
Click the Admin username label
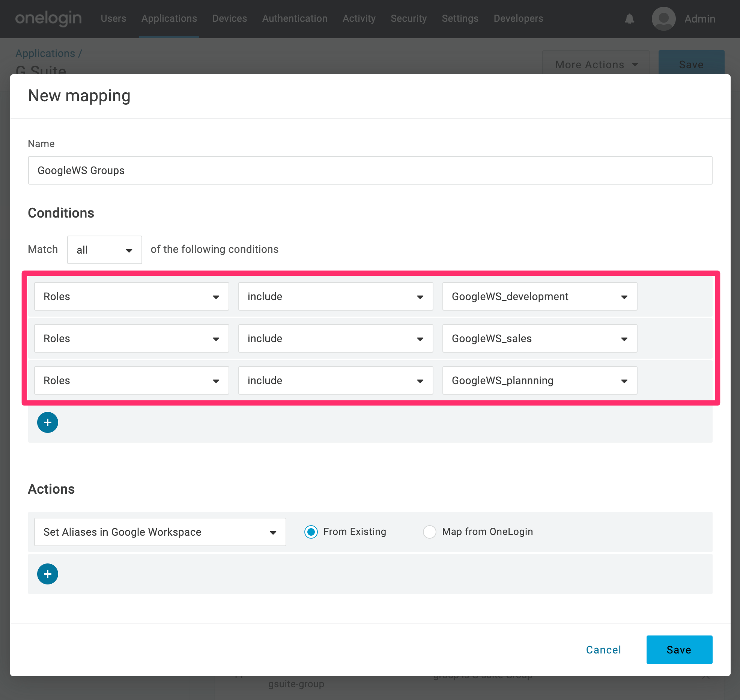700,19
